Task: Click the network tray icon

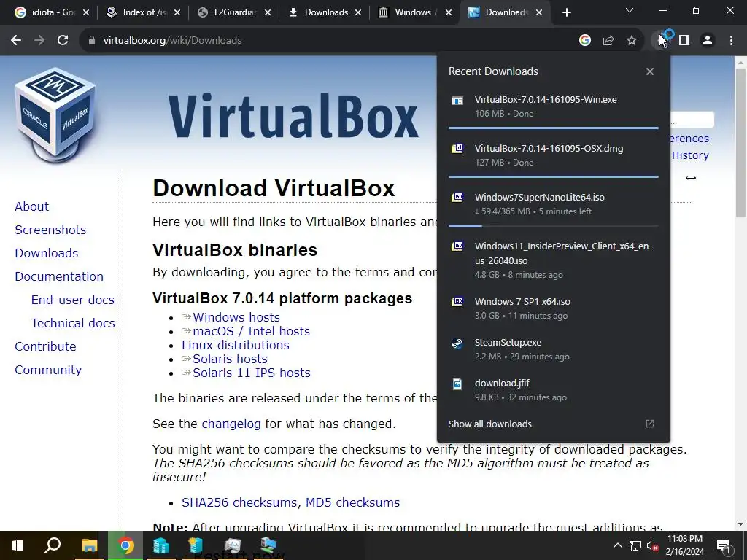Action: 635,545
